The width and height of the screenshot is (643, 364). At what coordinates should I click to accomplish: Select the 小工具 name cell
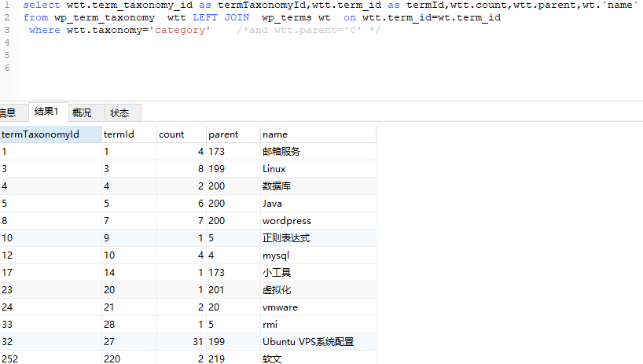point(318,272)
